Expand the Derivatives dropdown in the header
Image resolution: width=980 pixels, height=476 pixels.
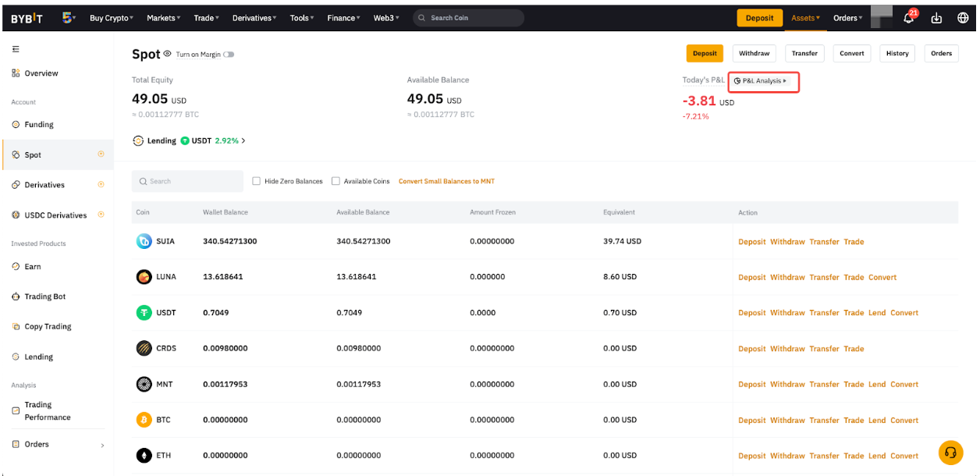pos(254,18)
